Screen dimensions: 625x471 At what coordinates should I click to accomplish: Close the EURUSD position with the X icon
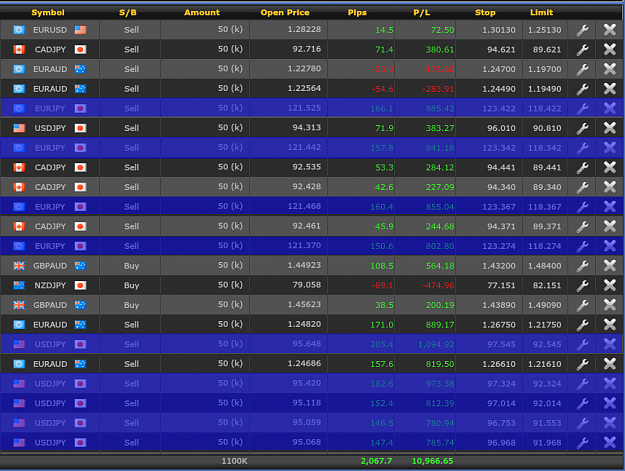[609, 29]
